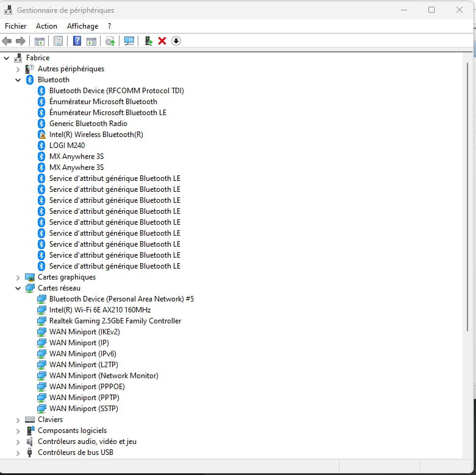Select WAN Miniport (IKEv2)
The height and width of the screenshot is (475, 476).
point(84,332)
